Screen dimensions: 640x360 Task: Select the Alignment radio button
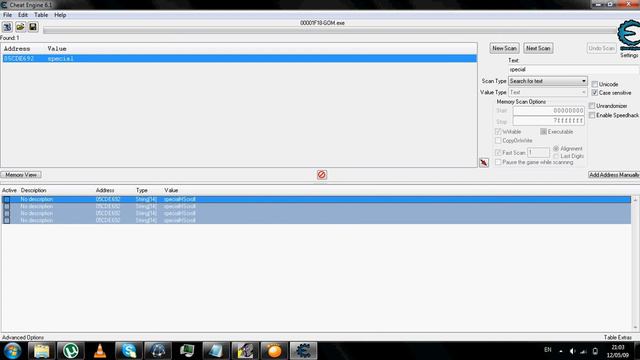[556, 149]
